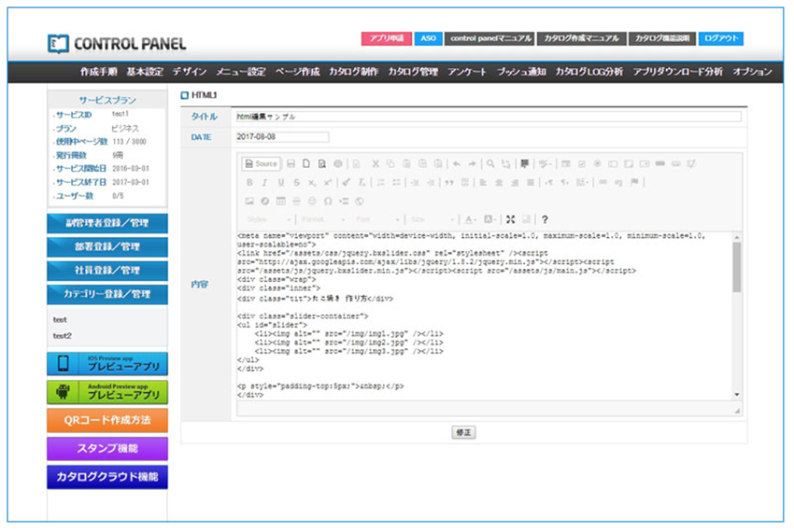
Task: Click the Smiley icon in toolbar
Action: point(312,201)
